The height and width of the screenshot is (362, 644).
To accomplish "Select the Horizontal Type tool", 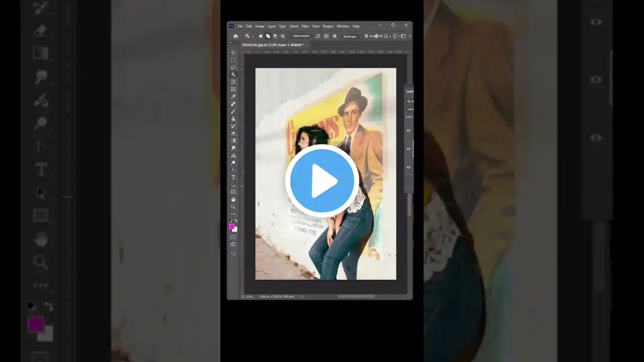I will click(233, 177).
